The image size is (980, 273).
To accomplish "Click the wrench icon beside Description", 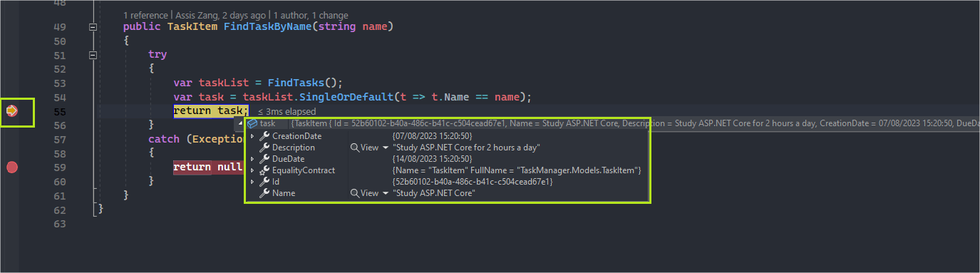I will pyautogui.click(x=264, y=148).
